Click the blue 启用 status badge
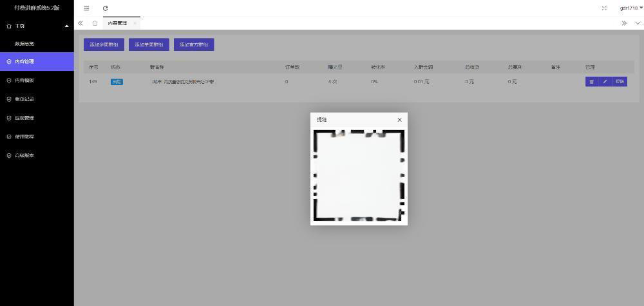The width and height of the screenshot is (644, 306). [x=117, y=82]
